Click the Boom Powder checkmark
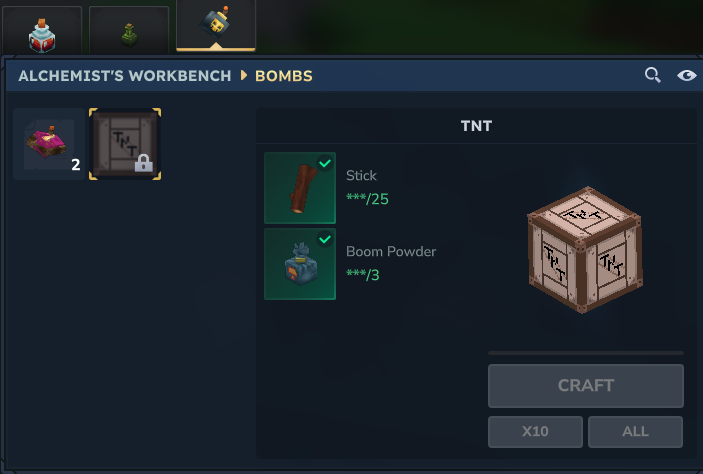Viewport: 703px width, 474px height. pos(325,239)
